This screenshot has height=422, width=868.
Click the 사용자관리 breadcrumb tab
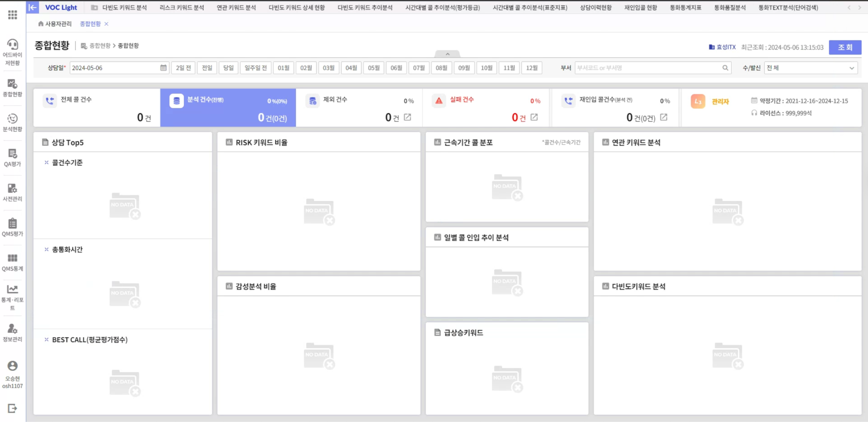pyautogui.click(x=58, y=24)
